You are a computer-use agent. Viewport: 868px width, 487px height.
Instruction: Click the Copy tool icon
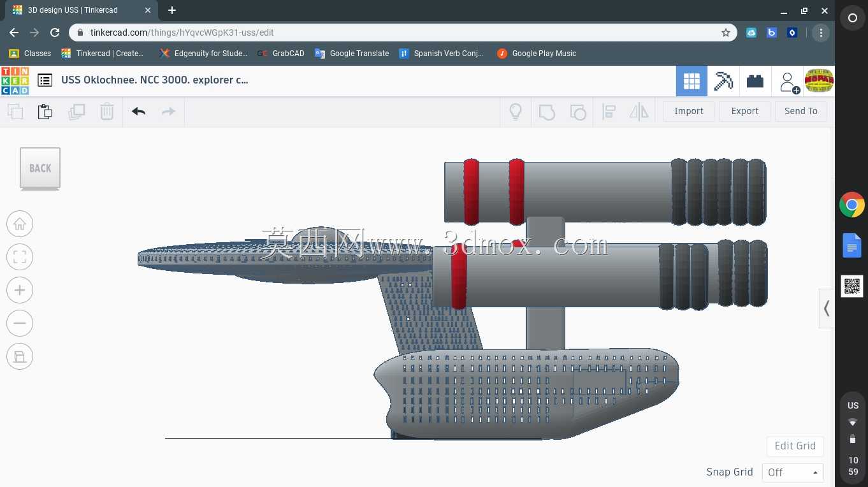[x=15, y=112]
